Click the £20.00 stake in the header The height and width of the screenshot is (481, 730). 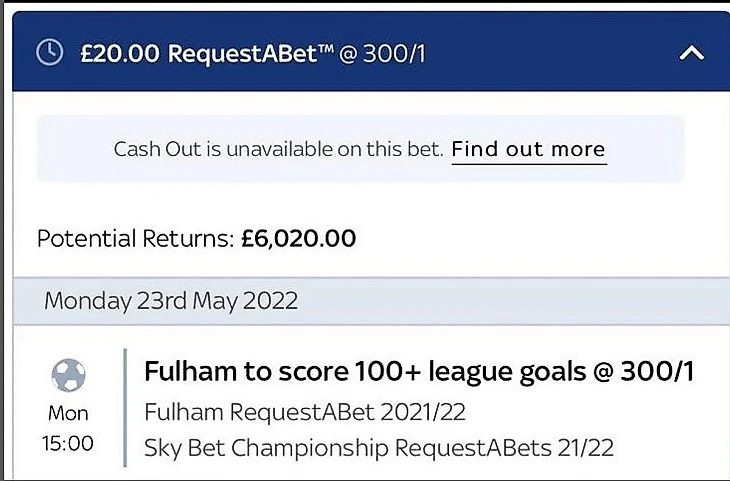pyautogui.click(x=119, y=53)
